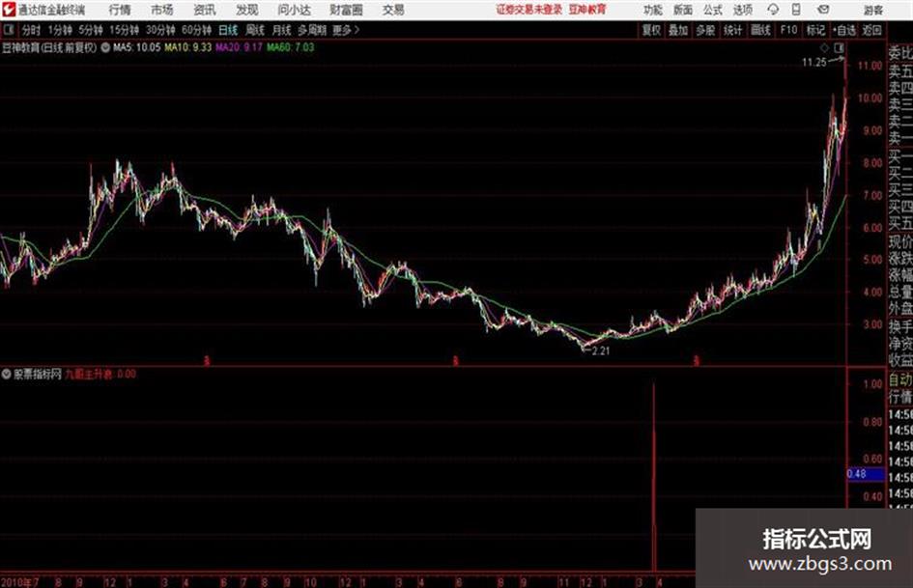
Task: Select the 多周期 multi-period tab
Action: [312, 30]
